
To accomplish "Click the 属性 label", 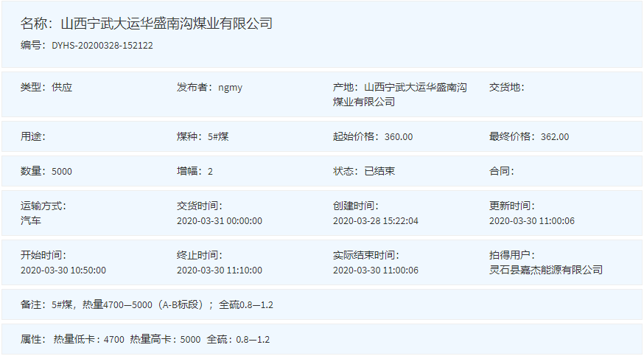I will point(33,339).
